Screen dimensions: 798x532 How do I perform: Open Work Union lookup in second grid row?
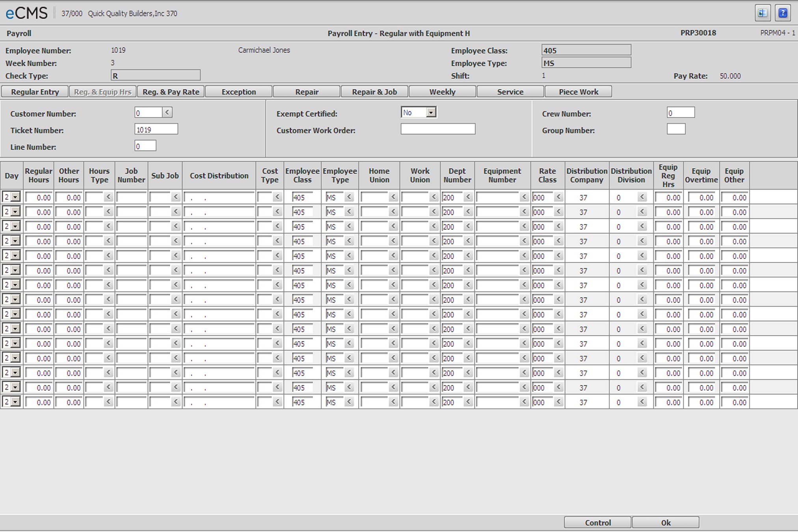(434, 212)
